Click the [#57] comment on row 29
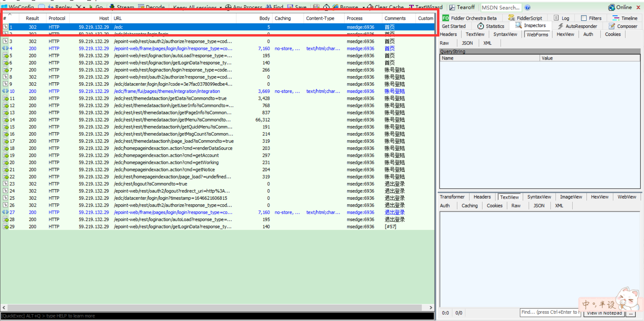Viewport: 644px width, 321px height. pos(390,227)
